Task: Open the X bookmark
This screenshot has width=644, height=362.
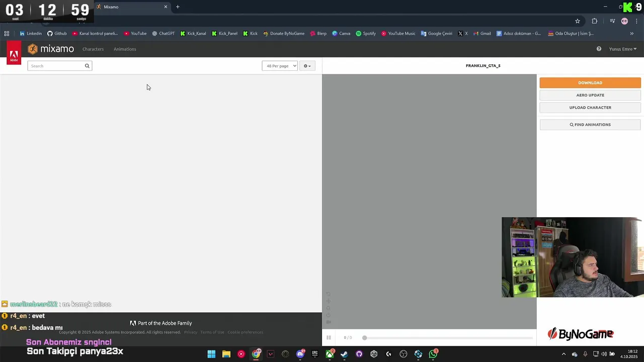Action: (x=463, y=34)
